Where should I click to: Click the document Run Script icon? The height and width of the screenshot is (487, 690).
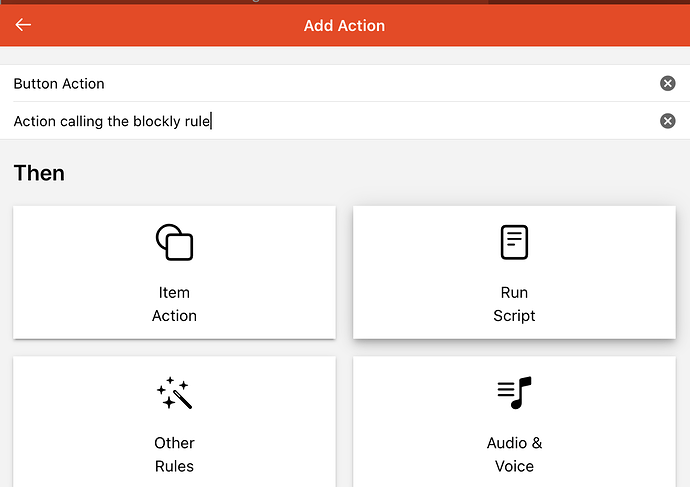tap(514, 242)
